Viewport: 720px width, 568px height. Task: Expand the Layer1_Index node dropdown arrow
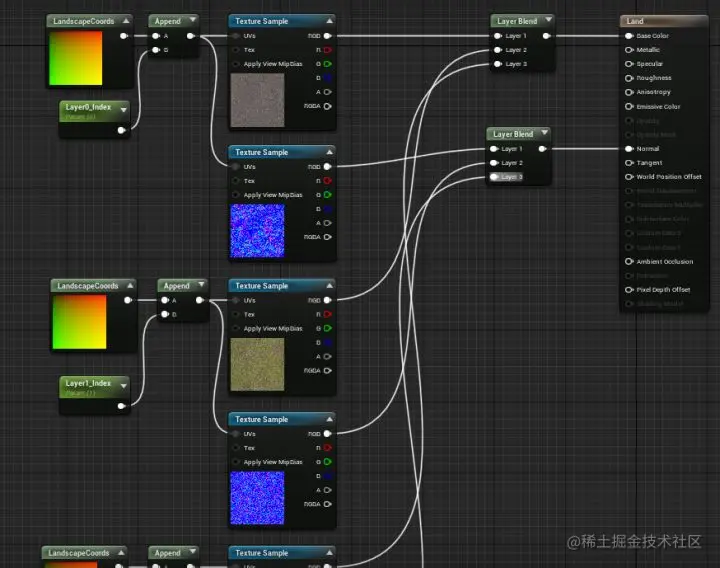tap(124, 386)
